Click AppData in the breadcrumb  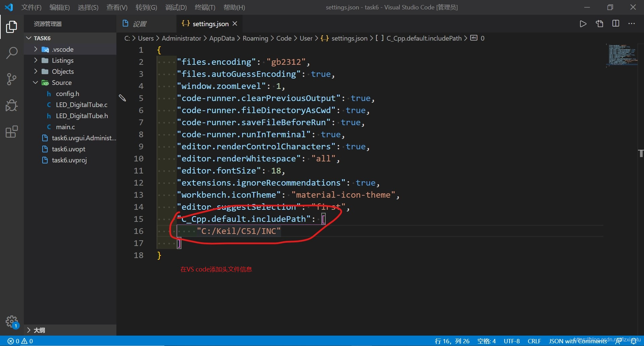click(x=222, y=38)
